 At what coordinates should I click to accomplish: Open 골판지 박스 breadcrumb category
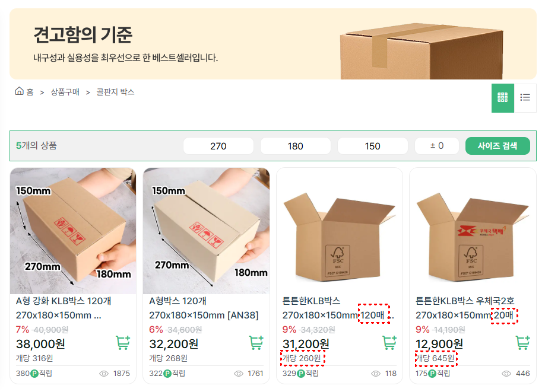coord(115,92)
